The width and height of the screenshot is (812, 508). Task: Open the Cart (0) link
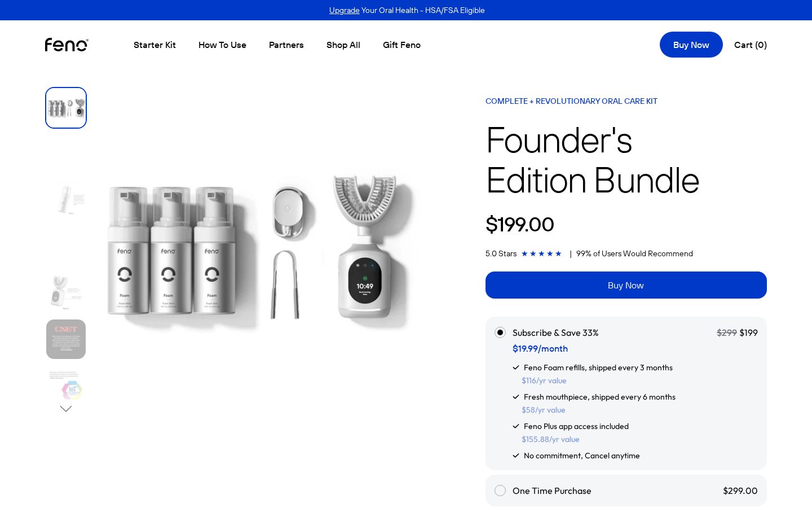coord(751,45)
